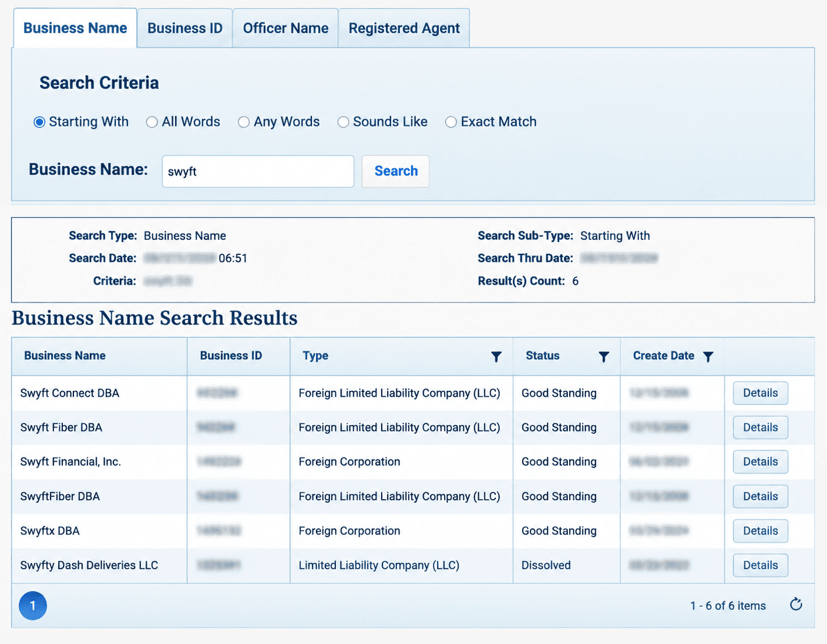This screenshot has width=827, height=644.
Task: Open Details for Swyftx DBA
Action: (x=760, y=531)
